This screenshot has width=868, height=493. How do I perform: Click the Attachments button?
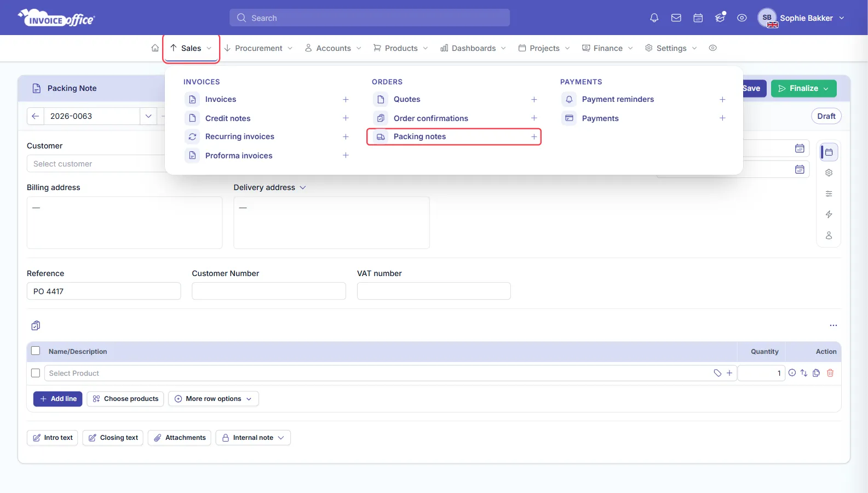[180, 438]
